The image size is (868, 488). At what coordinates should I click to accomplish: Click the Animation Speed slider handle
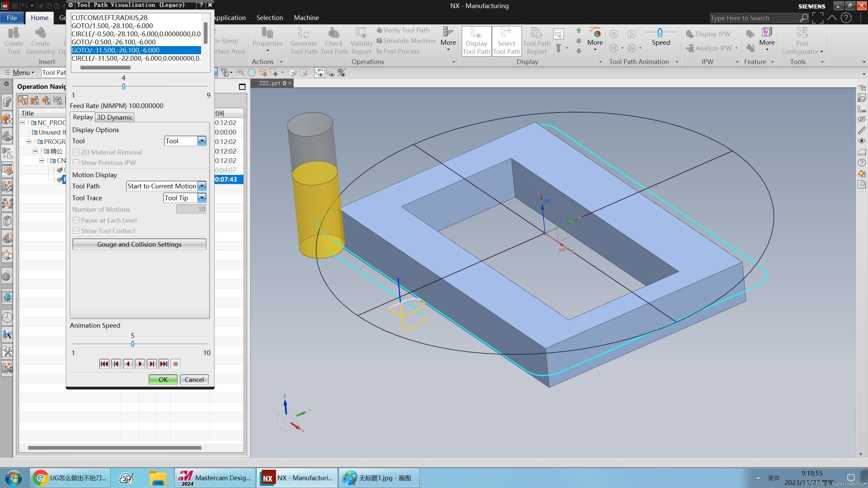pos(133,344)
